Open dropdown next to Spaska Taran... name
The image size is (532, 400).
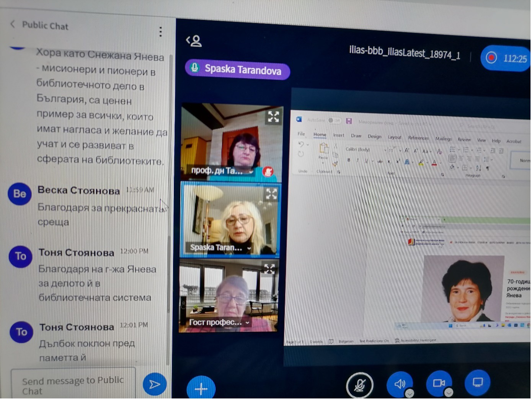coord(249,248)
